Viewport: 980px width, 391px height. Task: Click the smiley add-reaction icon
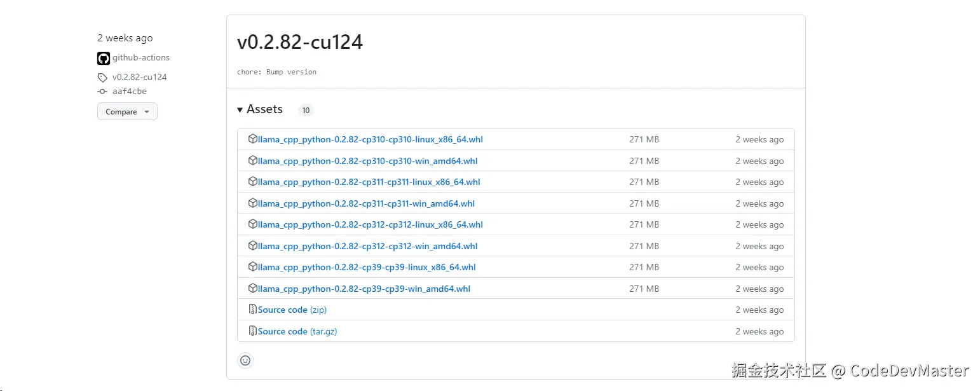coord(245,360)
